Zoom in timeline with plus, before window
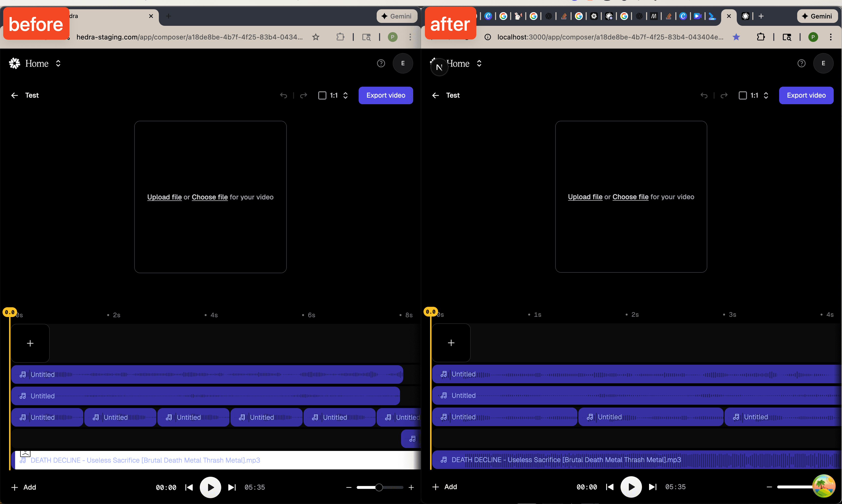 point(411,487)
